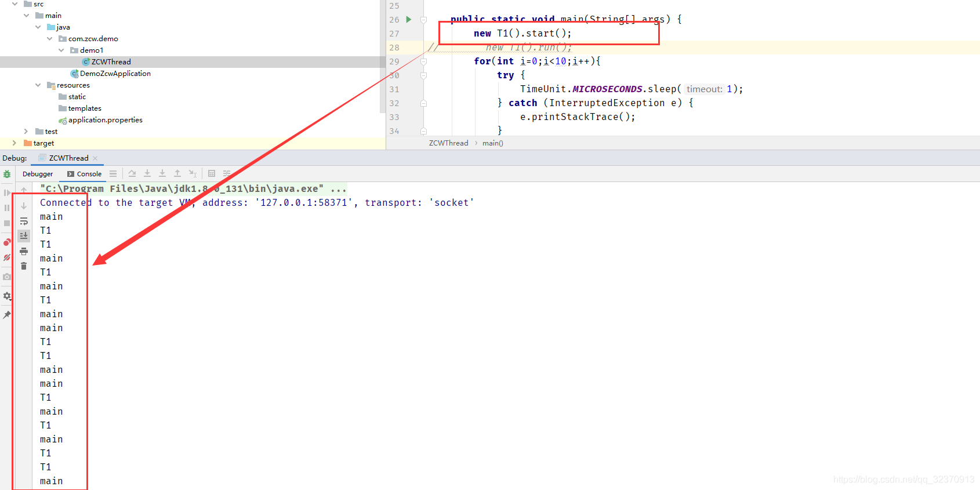Switch to the Debugger tab
The height and width of the screenshot is (490, 980).
38,174
